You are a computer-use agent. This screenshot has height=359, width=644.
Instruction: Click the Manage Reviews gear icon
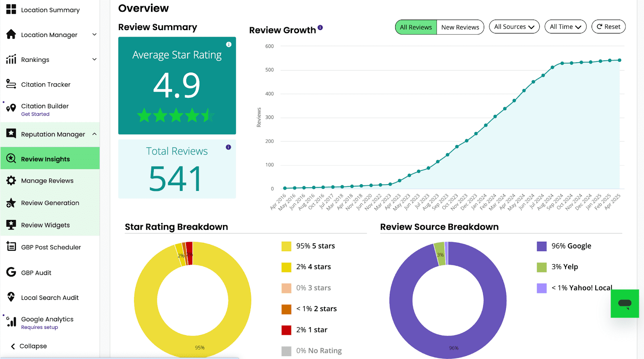[x=11, y=181]
